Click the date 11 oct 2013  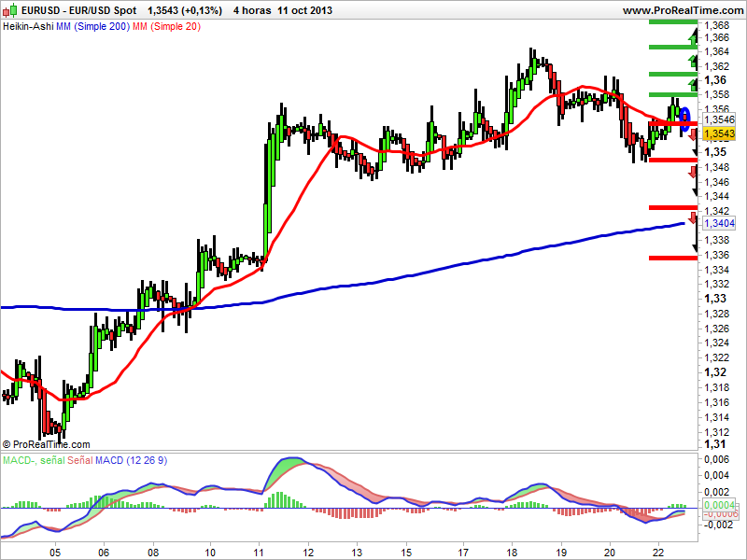[x=305, y=10]
